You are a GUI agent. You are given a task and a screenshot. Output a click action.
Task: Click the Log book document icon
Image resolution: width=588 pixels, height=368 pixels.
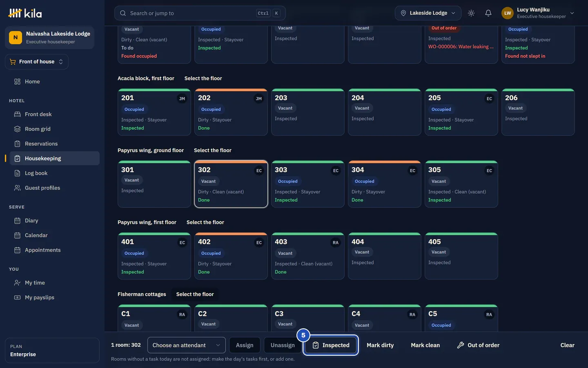pos(17,173)
